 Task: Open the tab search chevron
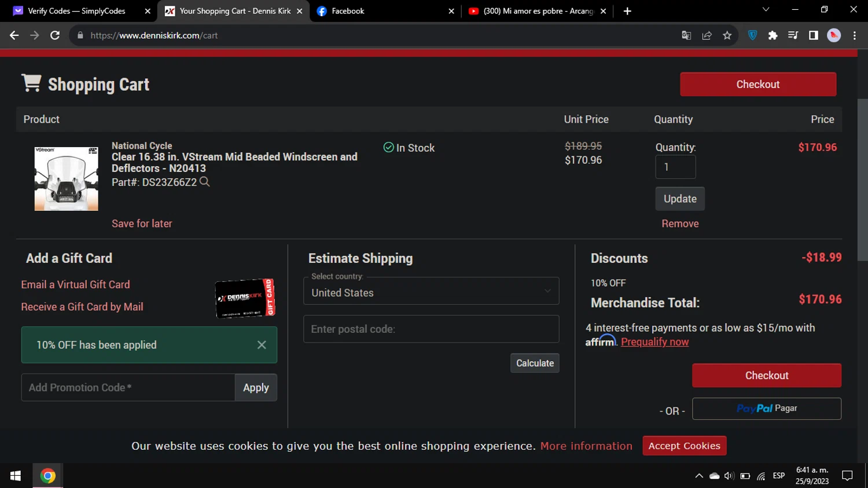pos(766,10)
